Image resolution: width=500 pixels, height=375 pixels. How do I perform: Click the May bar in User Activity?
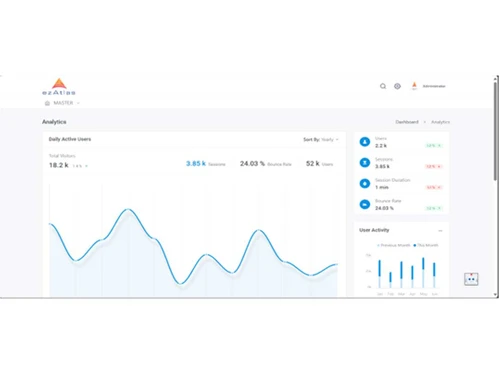point(423,272)
